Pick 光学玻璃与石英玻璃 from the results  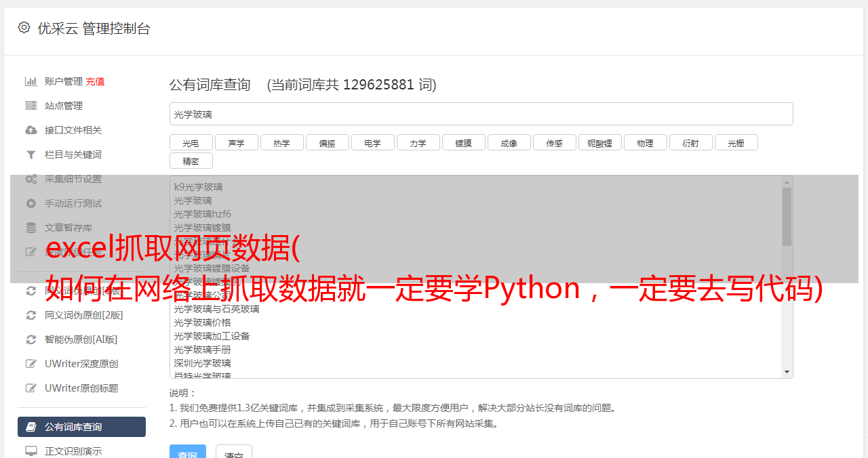pos(216,309)
